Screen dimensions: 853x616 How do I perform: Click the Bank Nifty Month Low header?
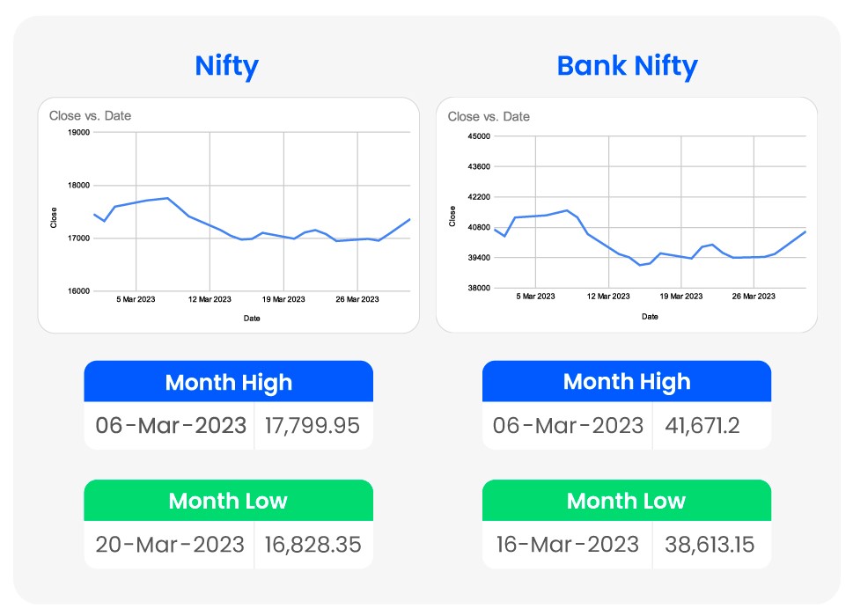[x=626, y=501]
